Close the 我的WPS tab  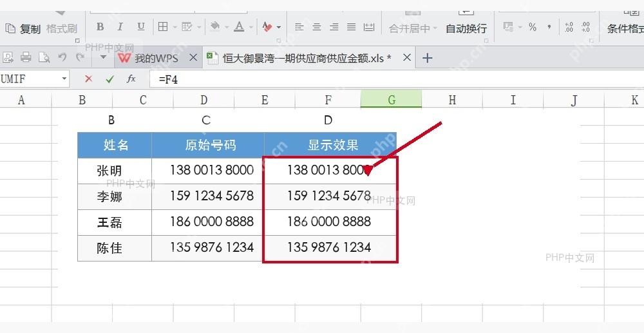(x=193, y=58)
